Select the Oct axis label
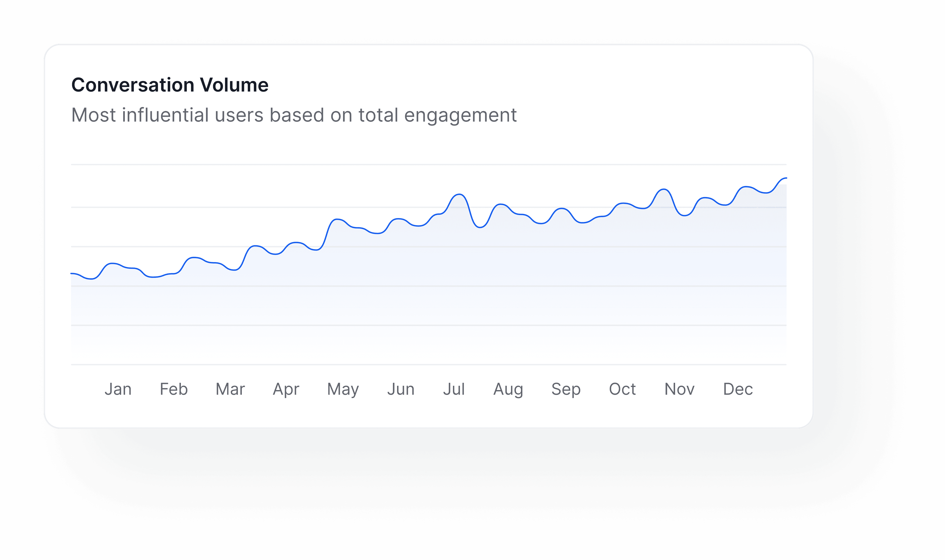945x560 pixels. click(622, 389)
